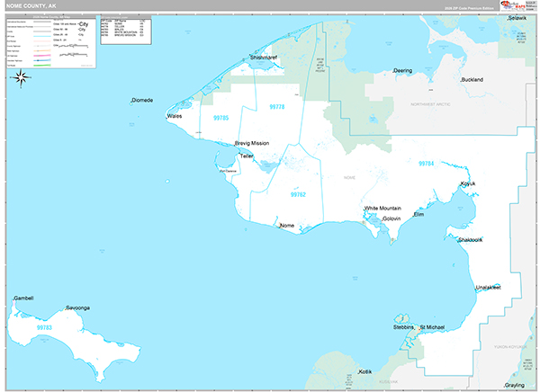
Task: Select the Savoonga city label
Action: pos(77,307)
